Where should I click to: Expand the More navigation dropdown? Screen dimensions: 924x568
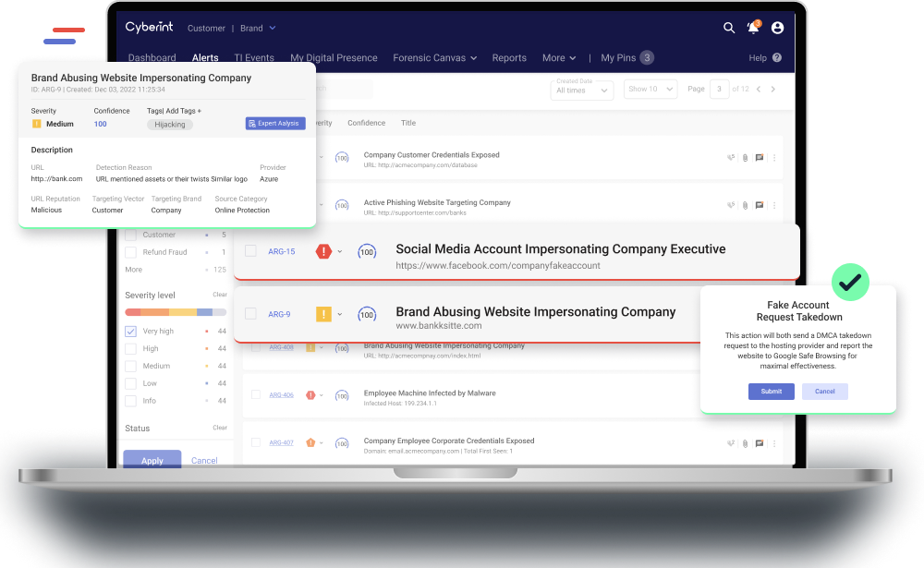click(559, 58)
